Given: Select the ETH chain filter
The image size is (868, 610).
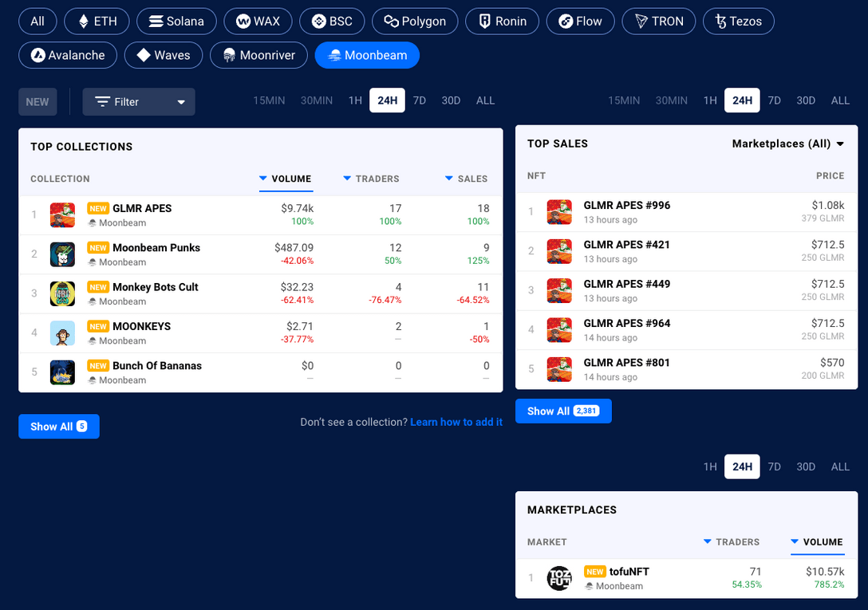Looking at the screenshot, I should [97, 22].
